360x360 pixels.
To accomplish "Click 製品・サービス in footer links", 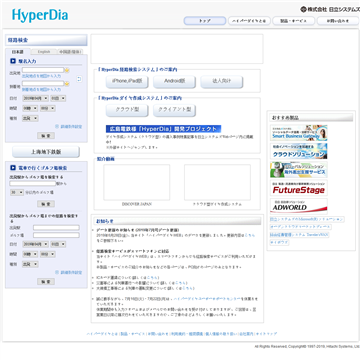I will tap(133, 334).
